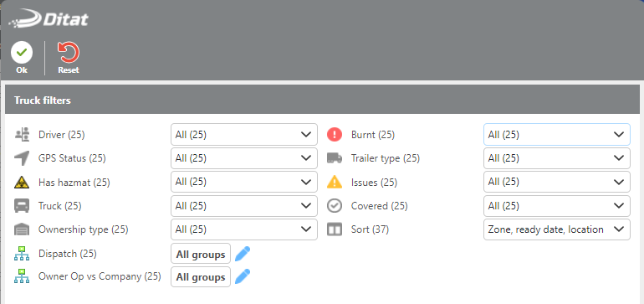Click the Dispatch All groups button
Screen dimensions: 644x304
coord(201,254)
